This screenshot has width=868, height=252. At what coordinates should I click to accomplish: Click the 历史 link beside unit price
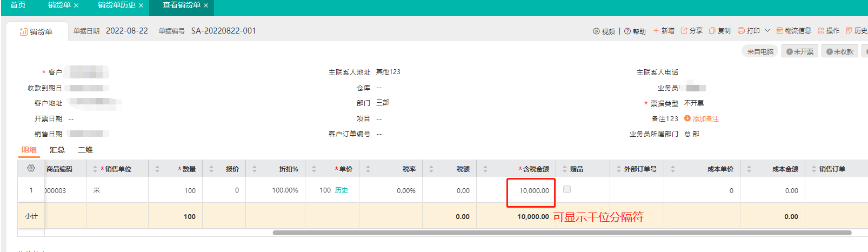(x=342, y=190)
